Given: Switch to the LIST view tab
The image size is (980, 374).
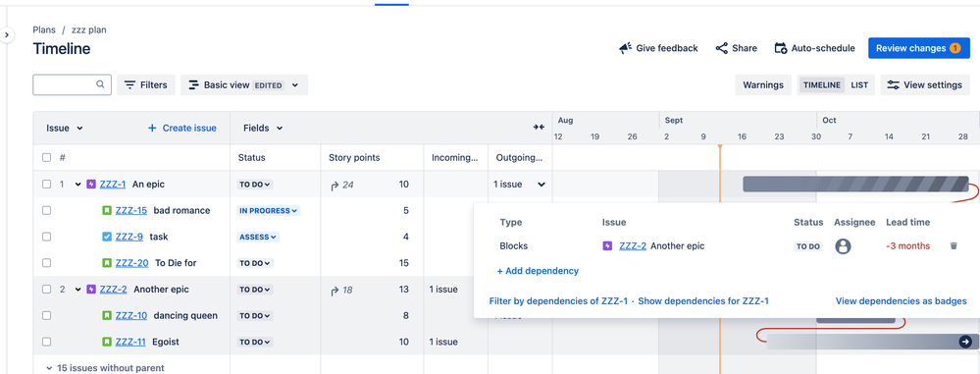Looking at the screenshot, I should 859,85.
